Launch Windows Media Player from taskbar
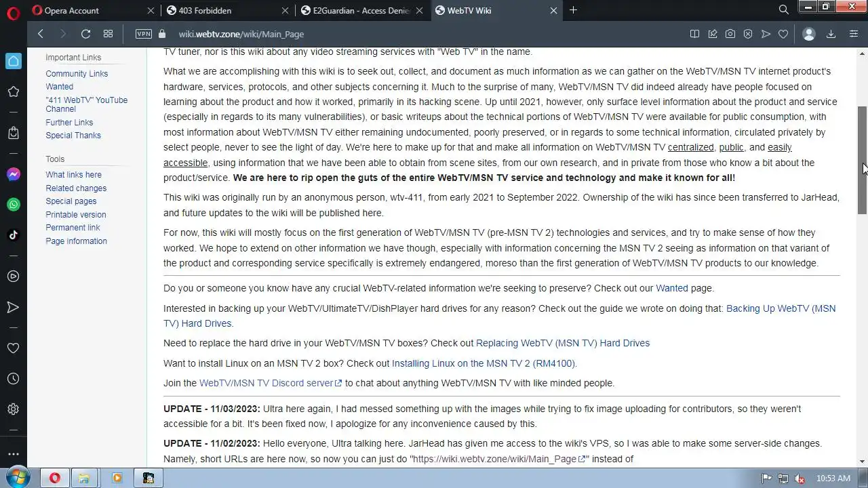The height and width of the screenshot is (488, 868). click(x=116, y=478)
